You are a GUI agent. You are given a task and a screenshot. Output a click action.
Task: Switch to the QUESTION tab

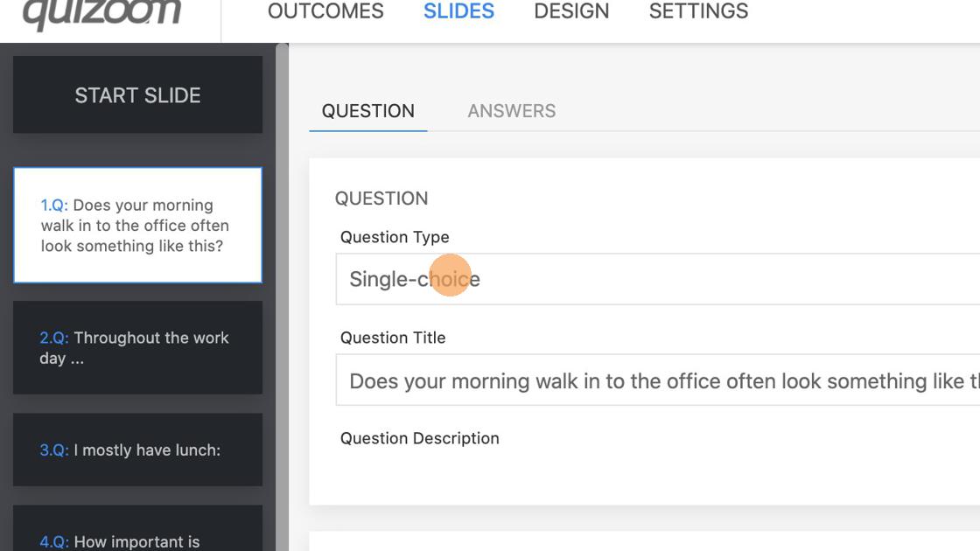point(368,111)
